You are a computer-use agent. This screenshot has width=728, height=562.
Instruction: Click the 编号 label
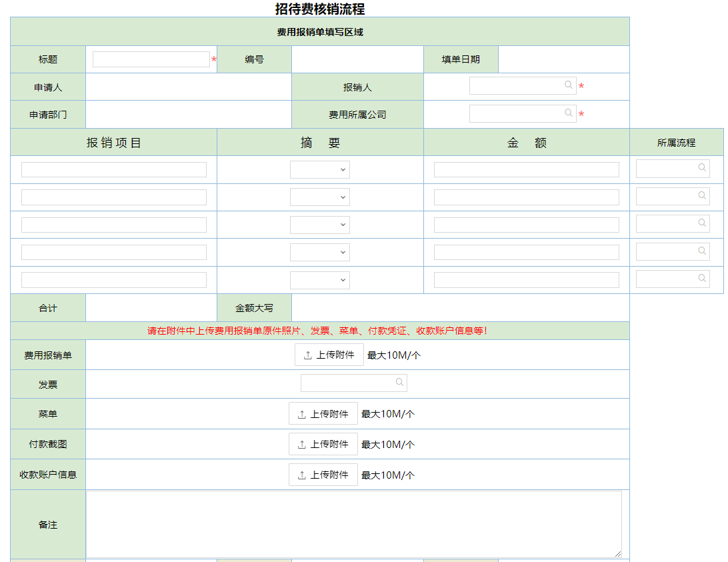pos(254,59)
